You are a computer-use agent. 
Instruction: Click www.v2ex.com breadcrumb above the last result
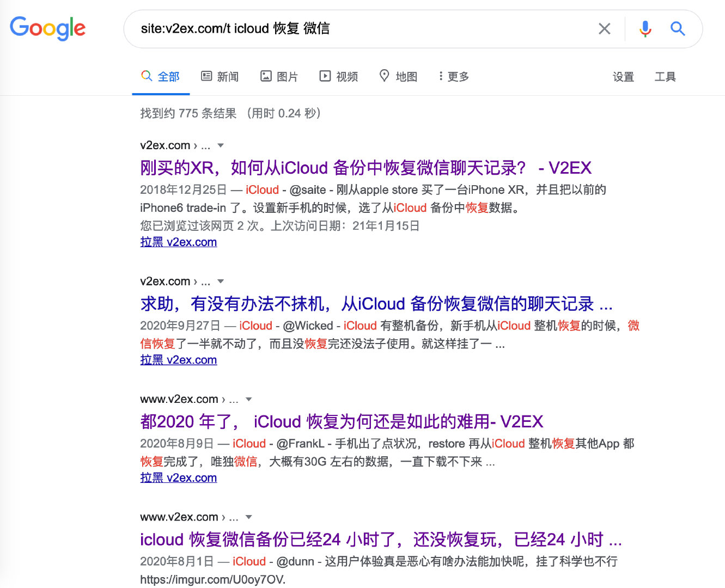189,517
